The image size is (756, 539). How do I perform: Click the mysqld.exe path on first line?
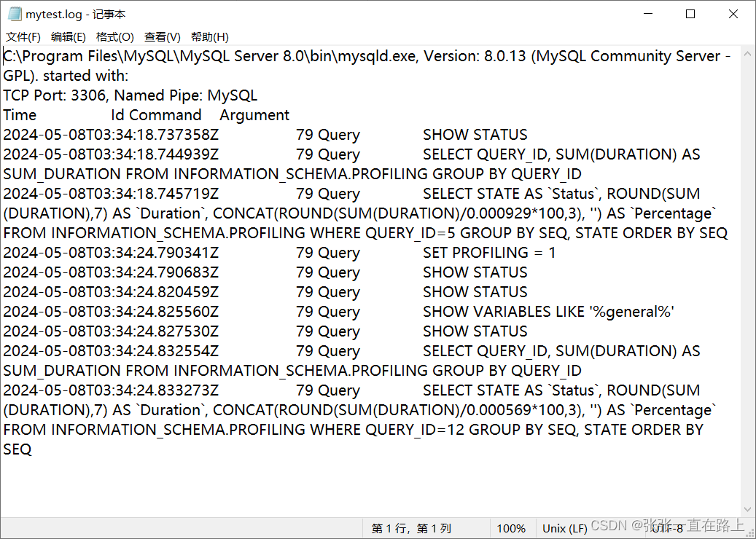(209, 56)
